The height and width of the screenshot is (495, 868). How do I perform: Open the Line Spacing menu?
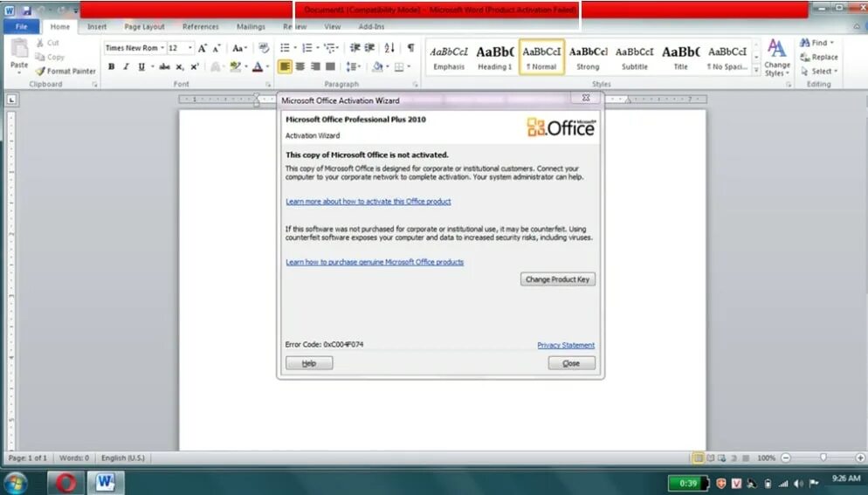[x=353, y=67]
